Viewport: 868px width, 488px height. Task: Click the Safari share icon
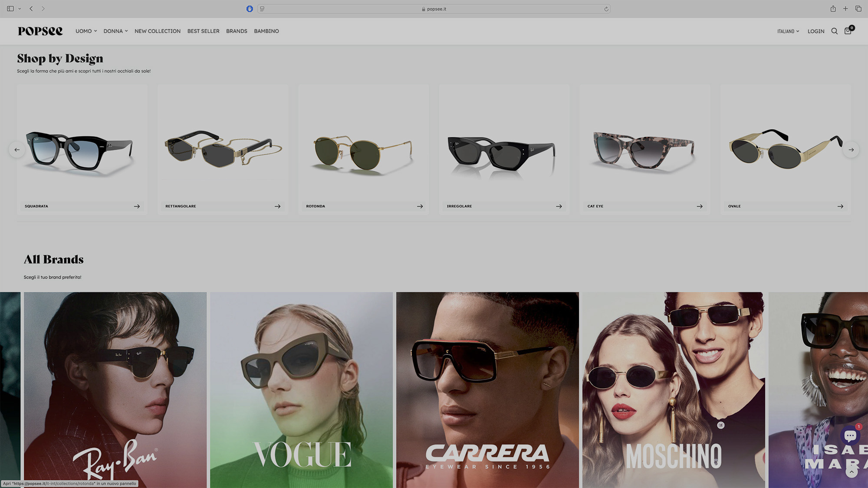tap(833, 9)
